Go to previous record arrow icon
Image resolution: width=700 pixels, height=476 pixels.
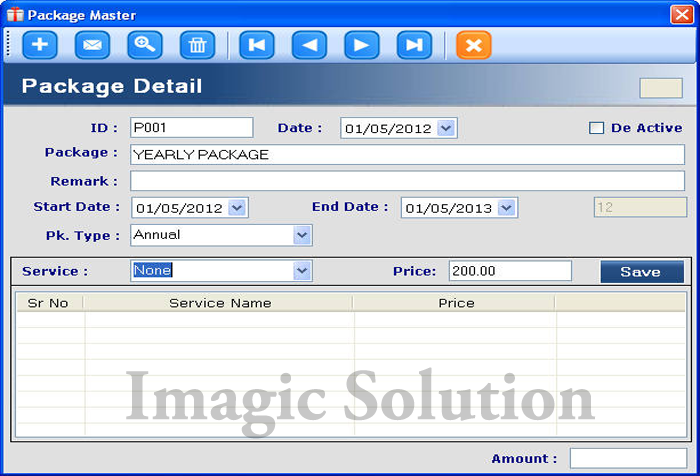[x=309, y=45]
